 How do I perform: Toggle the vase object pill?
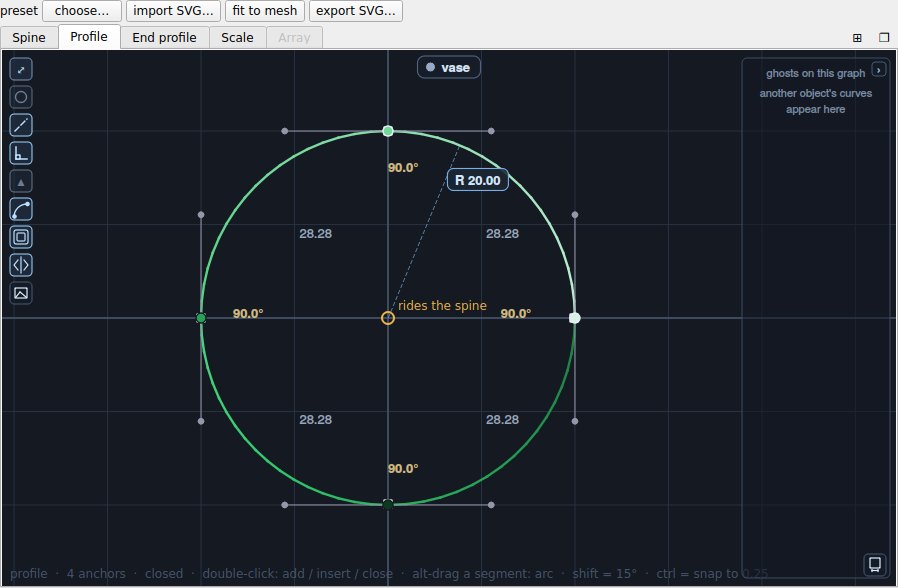(x=448, y=68)
